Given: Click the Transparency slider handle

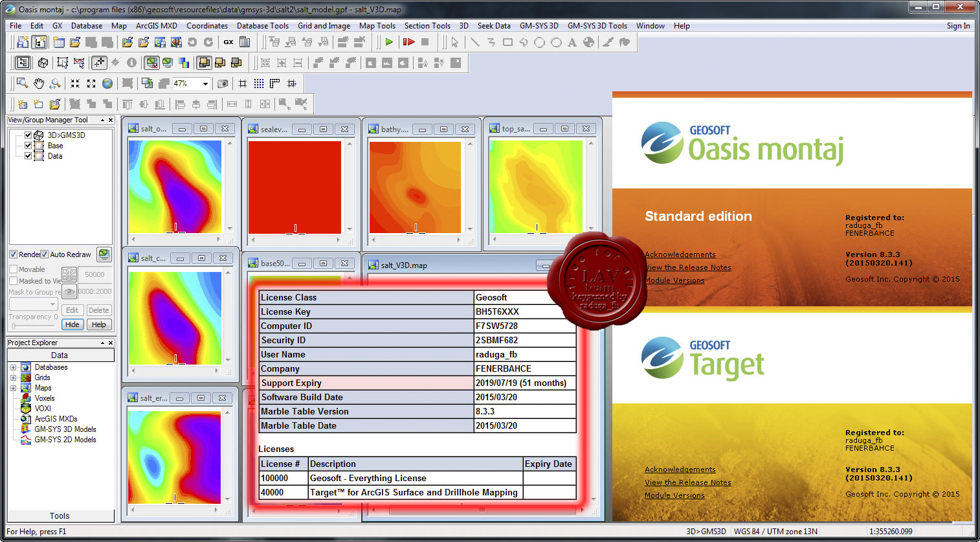Looking at the screenshot, I should [14, 326].
